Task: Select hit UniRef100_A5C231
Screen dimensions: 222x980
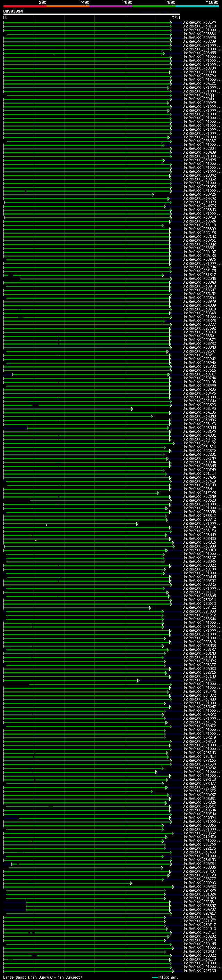Action: tap(199, 455)
